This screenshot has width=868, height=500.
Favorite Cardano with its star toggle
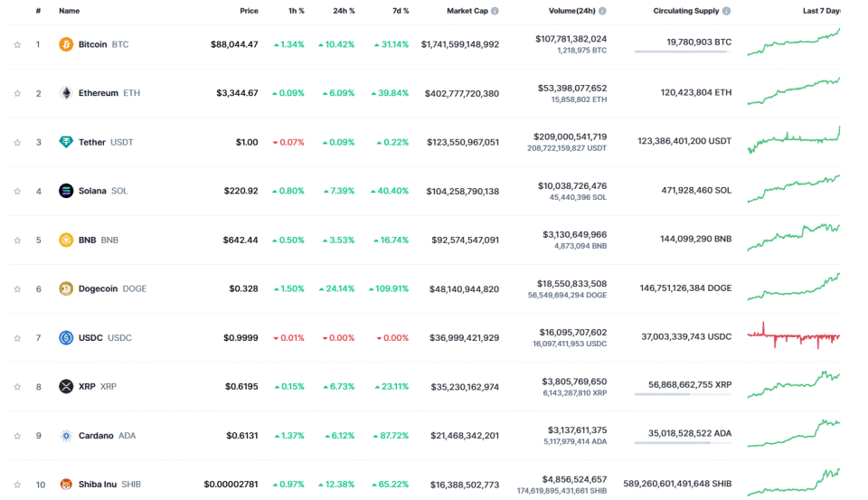pyautogui.click(x=17, y=435)
